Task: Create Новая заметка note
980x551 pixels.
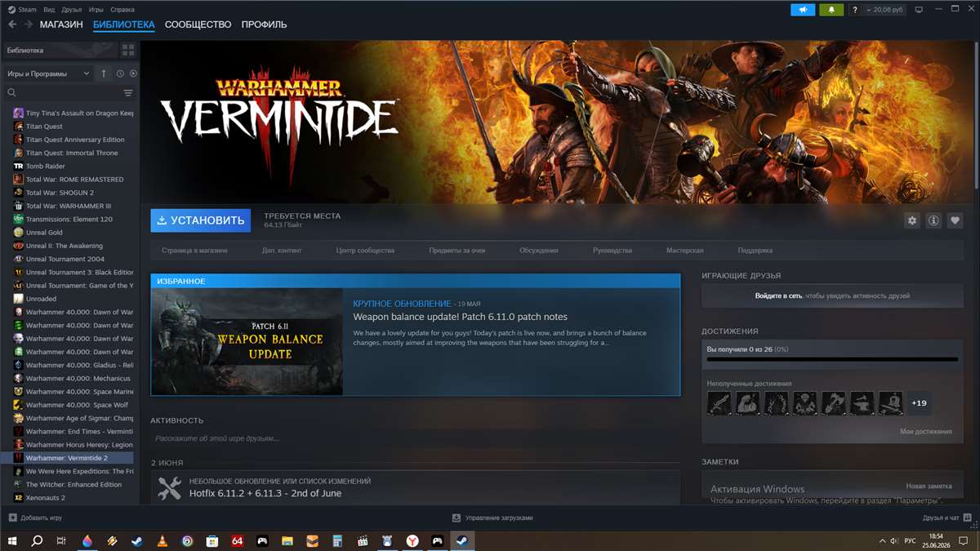Action: point(929,486)
